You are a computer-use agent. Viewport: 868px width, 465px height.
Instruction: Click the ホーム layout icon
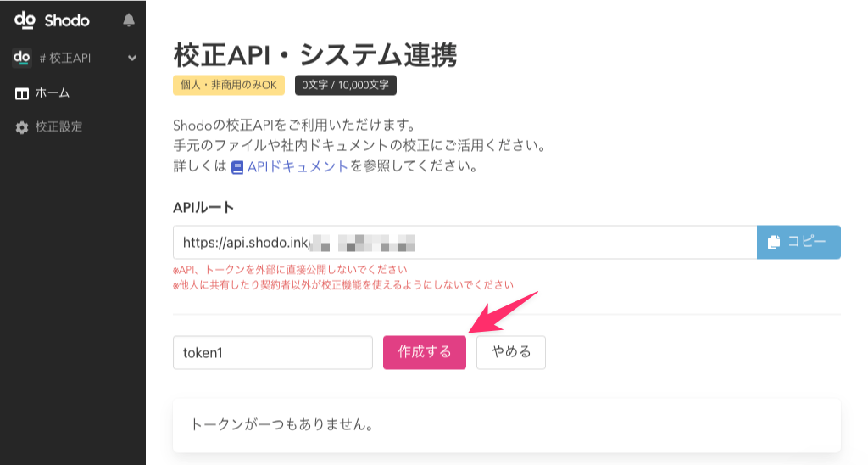[x=21, y=93]
